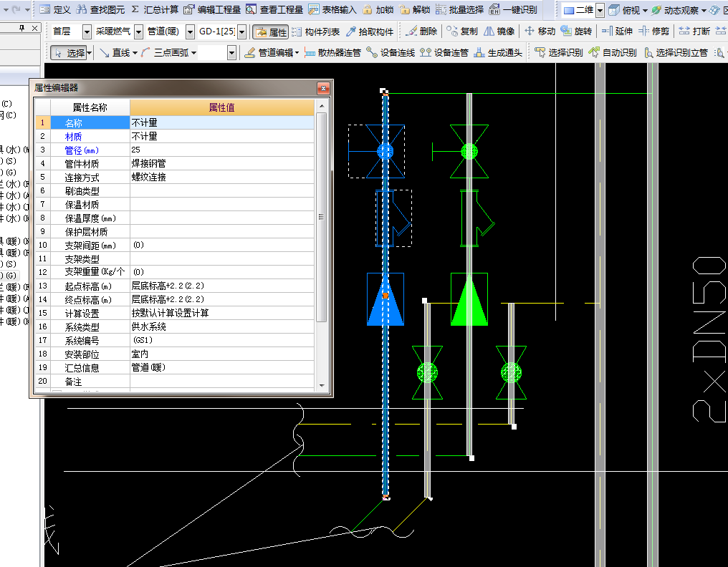Viewport: 728px width, 567px height.
Task: Open 查看工程量 viewer
Action: point(274,9)
